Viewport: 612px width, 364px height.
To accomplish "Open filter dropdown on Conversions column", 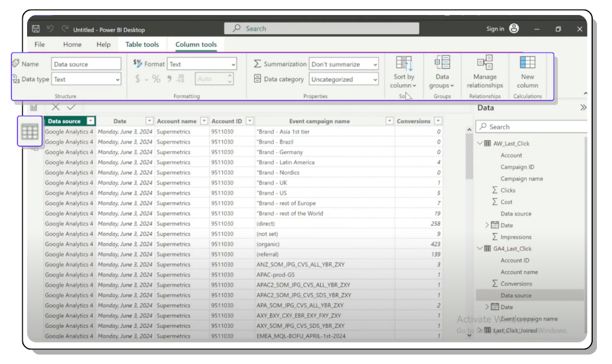I will [437, 121].
